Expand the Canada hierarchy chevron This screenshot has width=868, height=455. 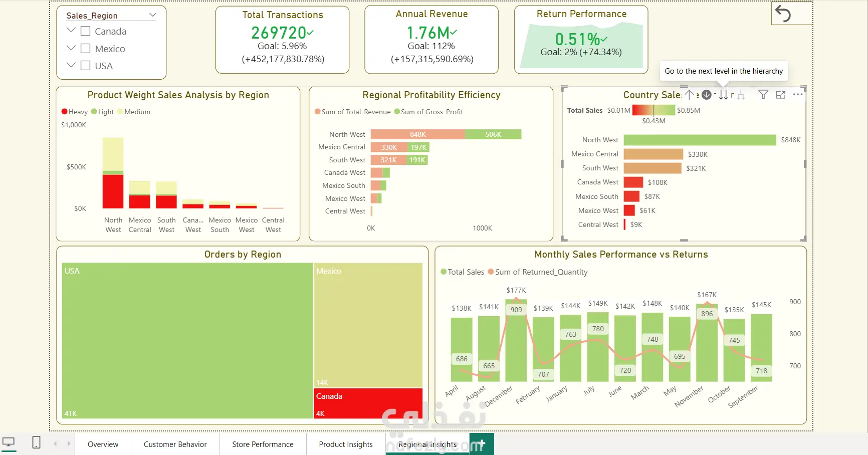pos(71,31)
